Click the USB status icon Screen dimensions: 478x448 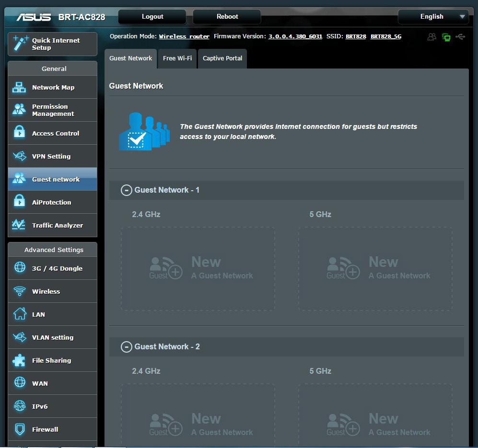pos(460,37)
